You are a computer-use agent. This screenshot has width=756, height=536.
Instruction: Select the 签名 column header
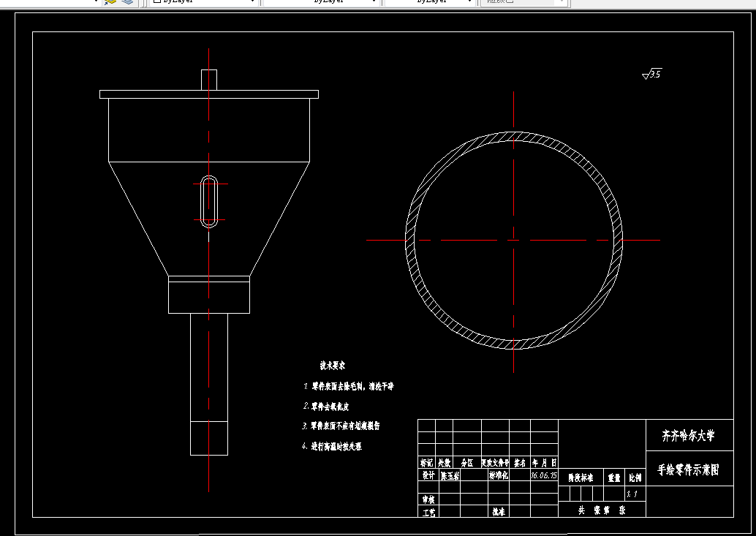pos(520,463)
